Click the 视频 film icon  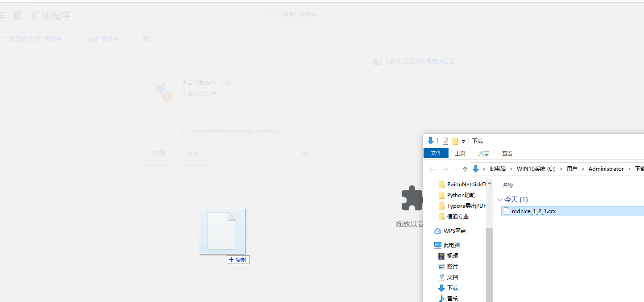tap(441, 256)
